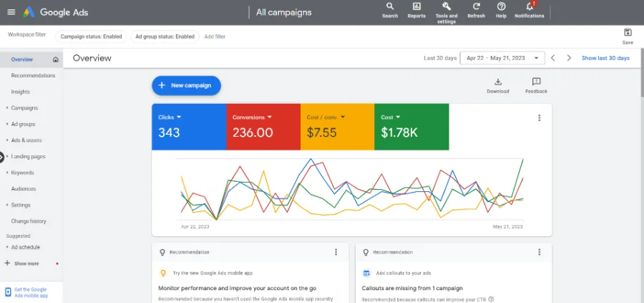Open the Notifications bell
This screenshot has width=644, height=303.
click(x=530, y=6)
